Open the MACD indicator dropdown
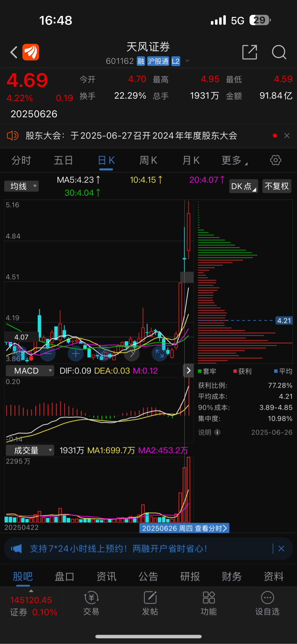The height and width of the screenshot is (644, 297). [30, 371]
